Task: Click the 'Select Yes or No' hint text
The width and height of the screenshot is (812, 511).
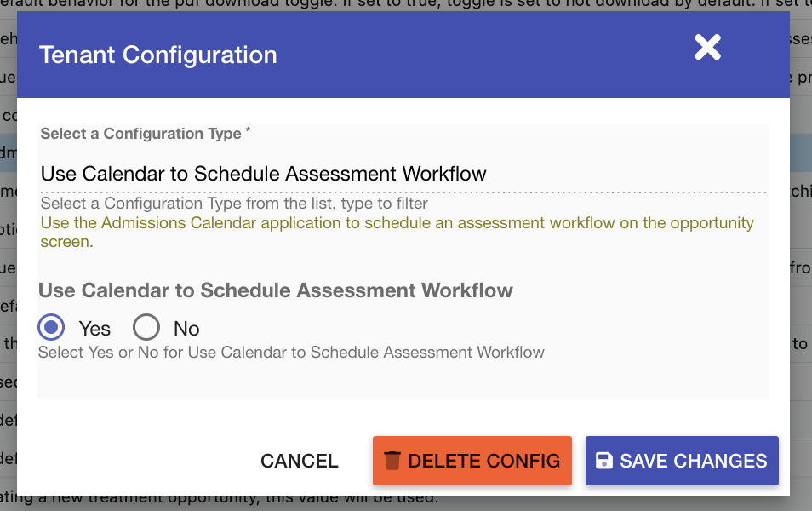Action: 291,352
